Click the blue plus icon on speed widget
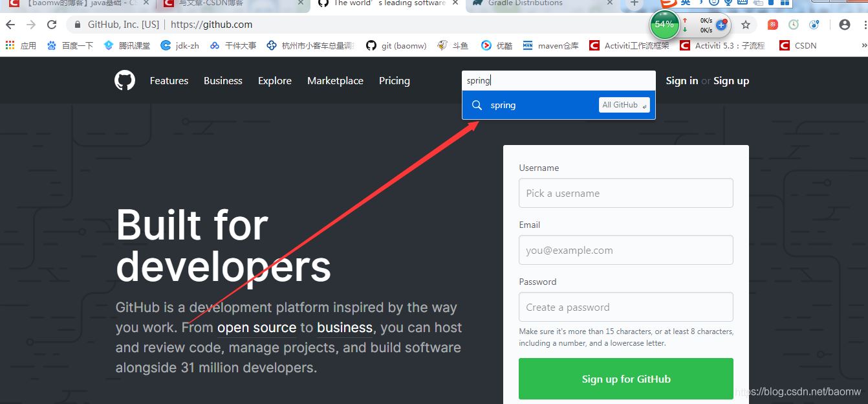This screenshot has width=868, height=404. point(721,25)
